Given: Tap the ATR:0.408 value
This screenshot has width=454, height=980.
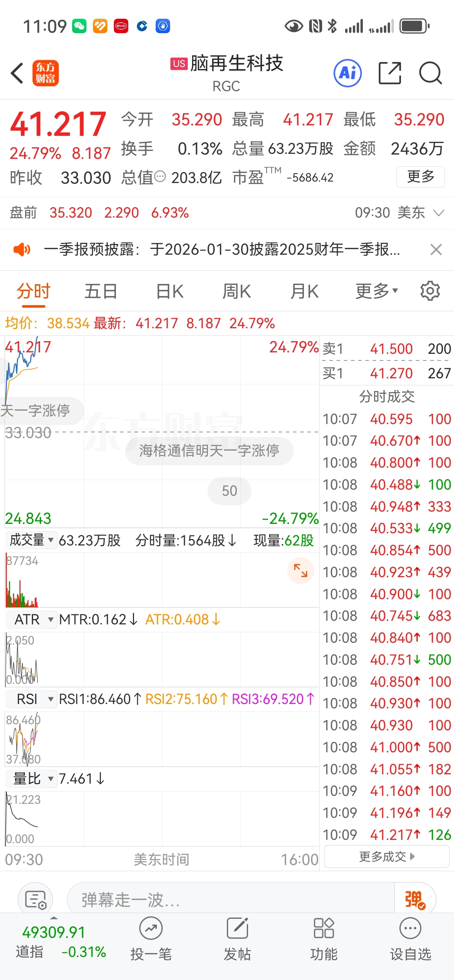Looking at the screenshot, I should click(x=183, y=619).
